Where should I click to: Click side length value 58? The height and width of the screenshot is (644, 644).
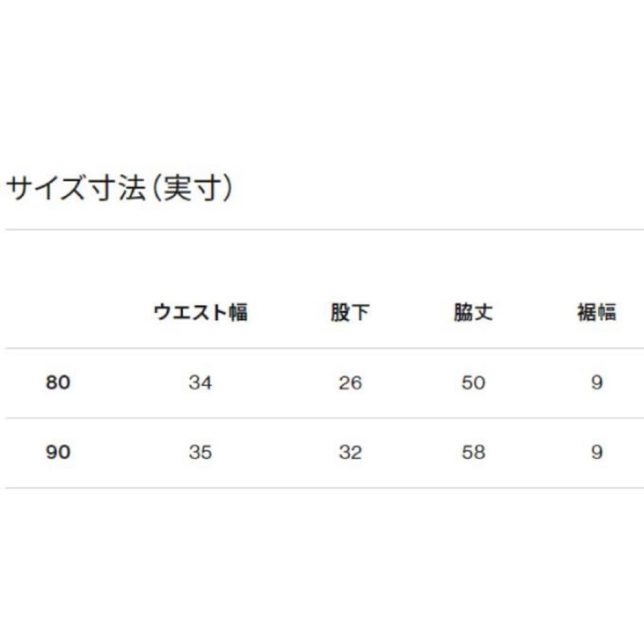click(x=473, y=453)
